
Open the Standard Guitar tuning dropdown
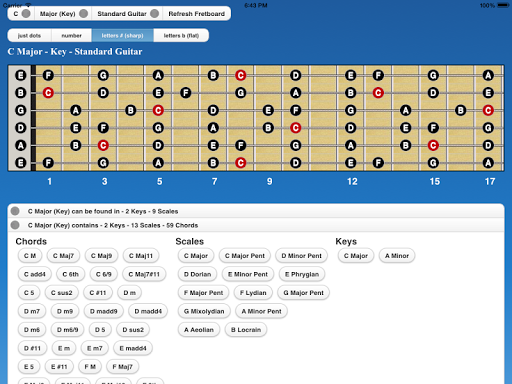tap(127, 14)
